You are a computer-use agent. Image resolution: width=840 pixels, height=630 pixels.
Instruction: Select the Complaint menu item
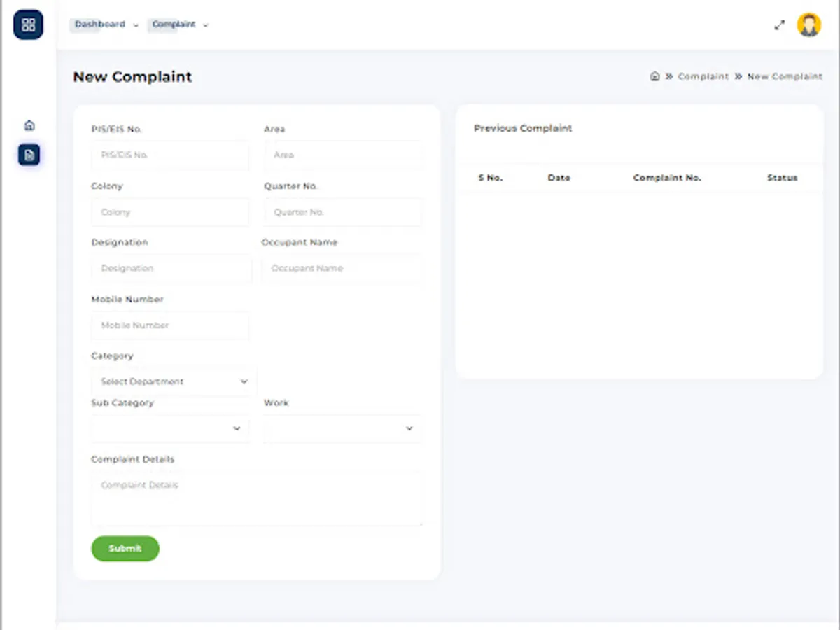click(174, 24)
